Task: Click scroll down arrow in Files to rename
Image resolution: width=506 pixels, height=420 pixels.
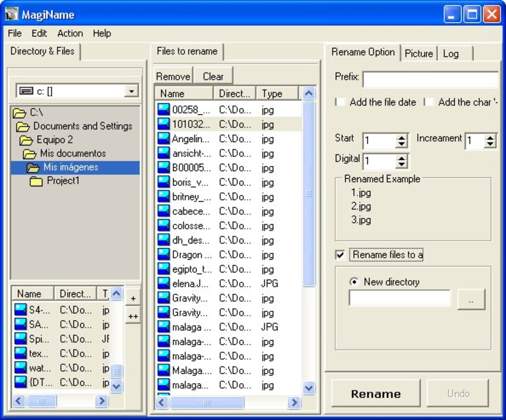Action: pyautogui.click(x=309, y=387)
